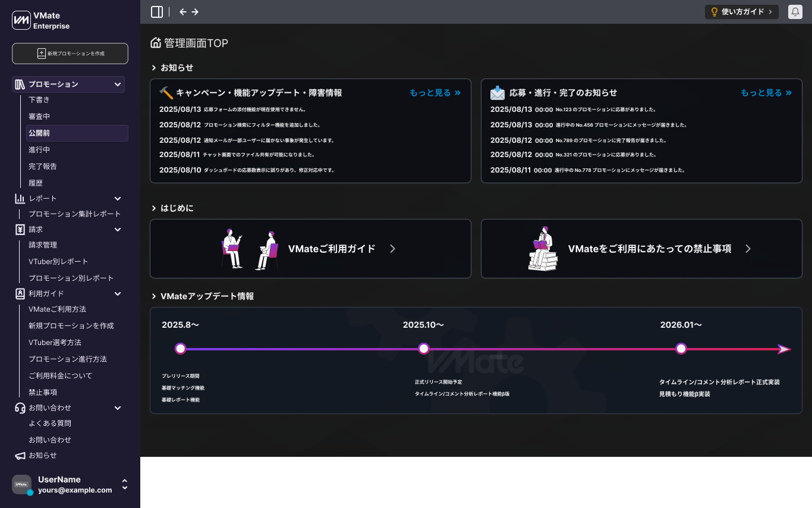
Task: Click news row No.789 のプロモーションに完了報告が届きました。
Action: [x=578, y=140]
